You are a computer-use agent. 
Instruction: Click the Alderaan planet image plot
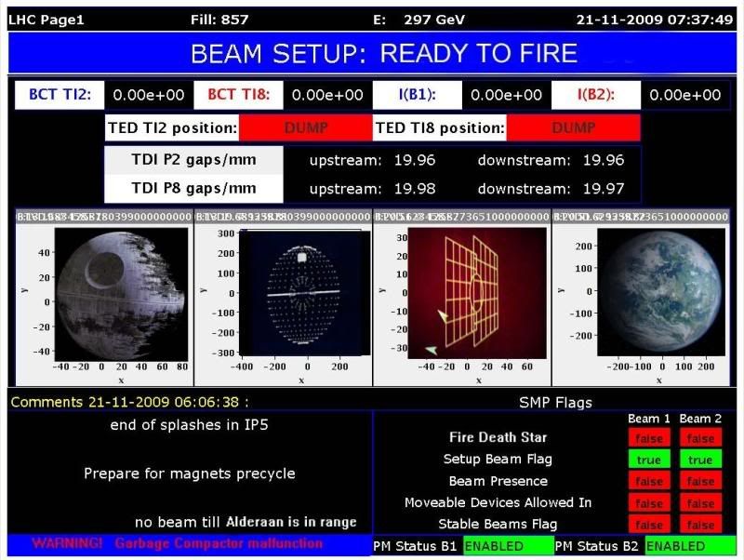click(661, 292)
